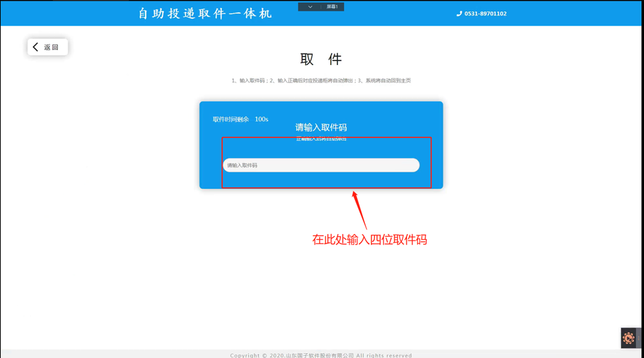Click the 取件时间剩余 label
Screen dimensions: 644x358
(x=231, y=119)
